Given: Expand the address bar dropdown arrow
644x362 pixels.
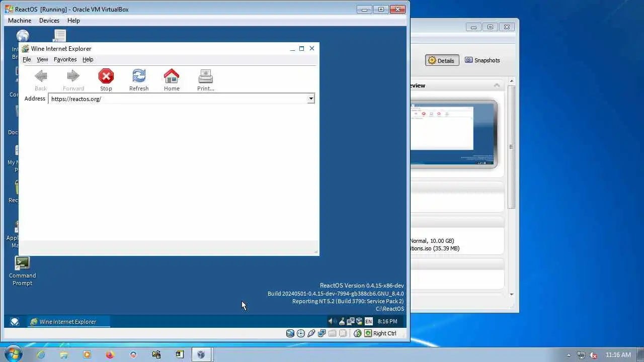Looking at the screenshot, I should pos(311,99).
